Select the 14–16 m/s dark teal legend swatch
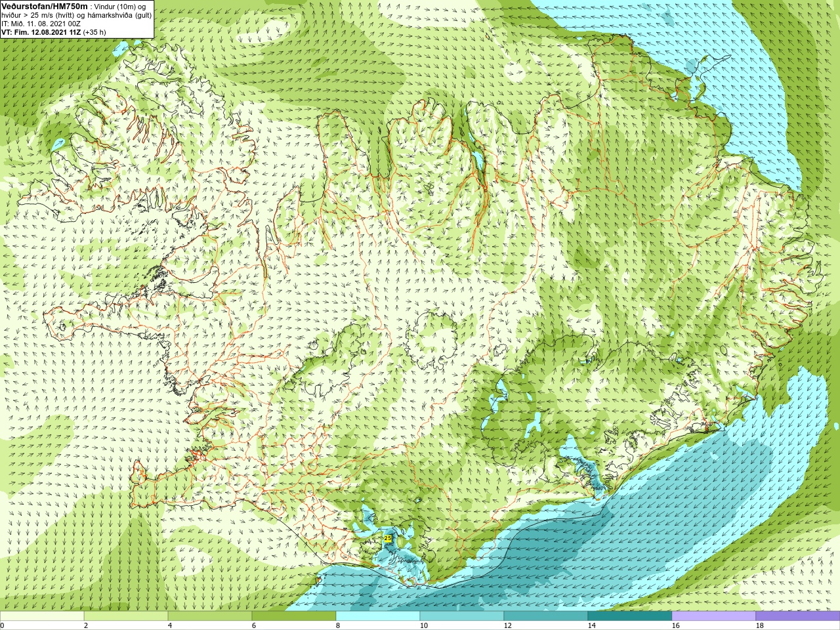840x630 pixels. pyautogui.click(x=630, y=616)
